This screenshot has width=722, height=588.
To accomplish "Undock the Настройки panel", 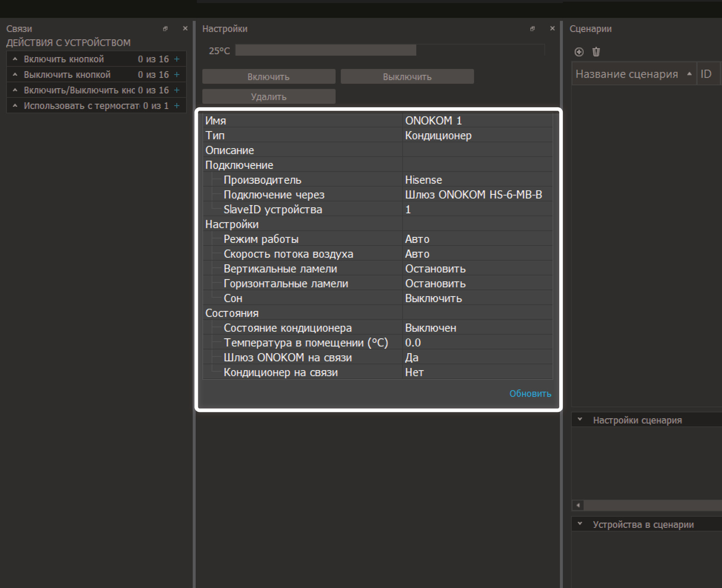I will click(532, 29).
